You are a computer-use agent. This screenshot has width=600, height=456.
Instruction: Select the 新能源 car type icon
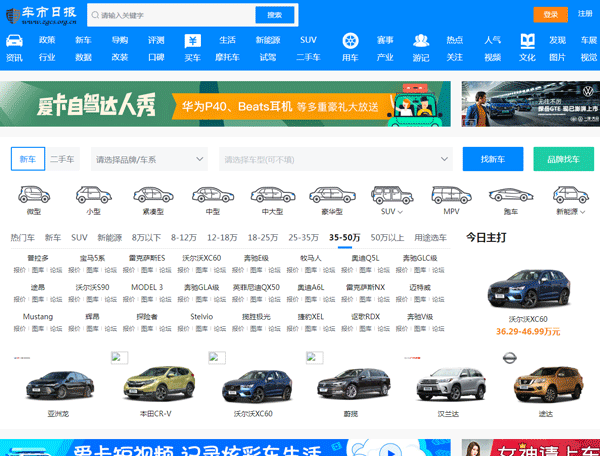[571, 194]
